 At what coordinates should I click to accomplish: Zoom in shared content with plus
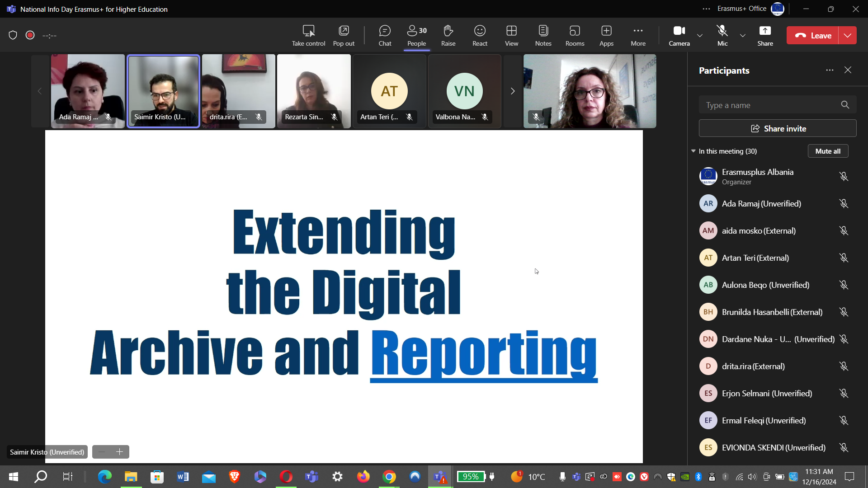click(120, 452)
